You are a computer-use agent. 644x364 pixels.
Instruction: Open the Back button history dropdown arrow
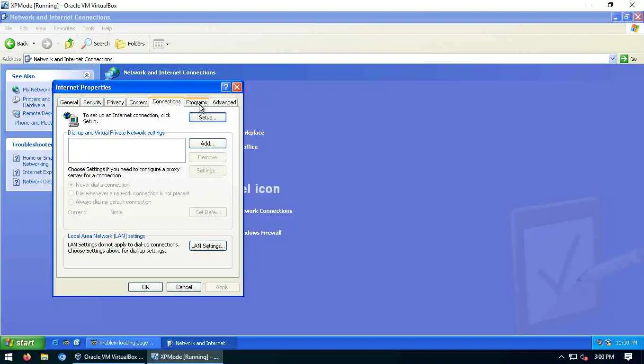pos(34,44)
